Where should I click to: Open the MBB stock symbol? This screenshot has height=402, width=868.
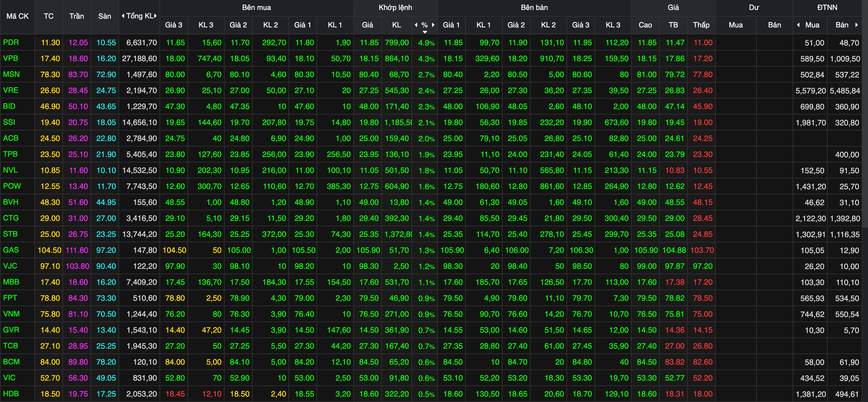[11, 282]
